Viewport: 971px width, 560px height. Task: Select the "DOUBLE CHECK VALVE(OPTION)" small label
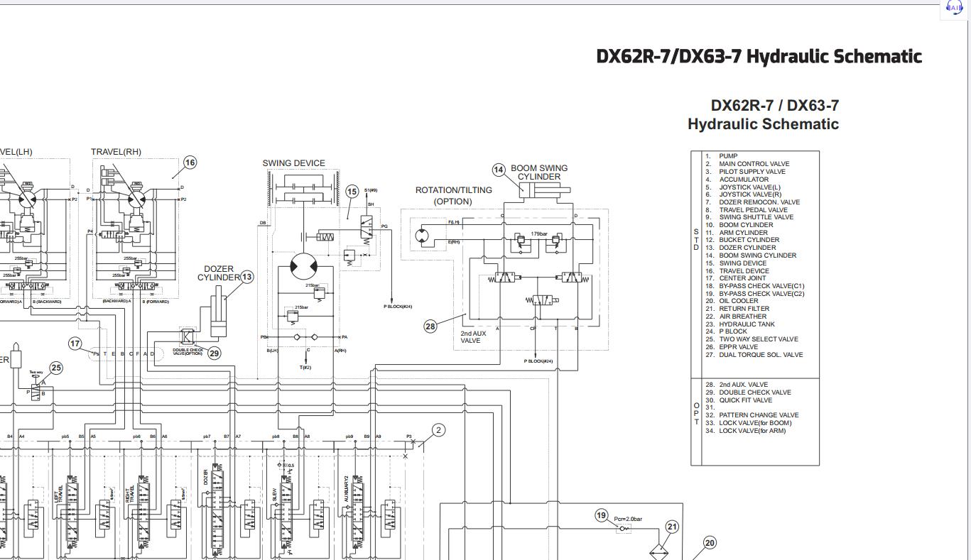pos(188,351)
